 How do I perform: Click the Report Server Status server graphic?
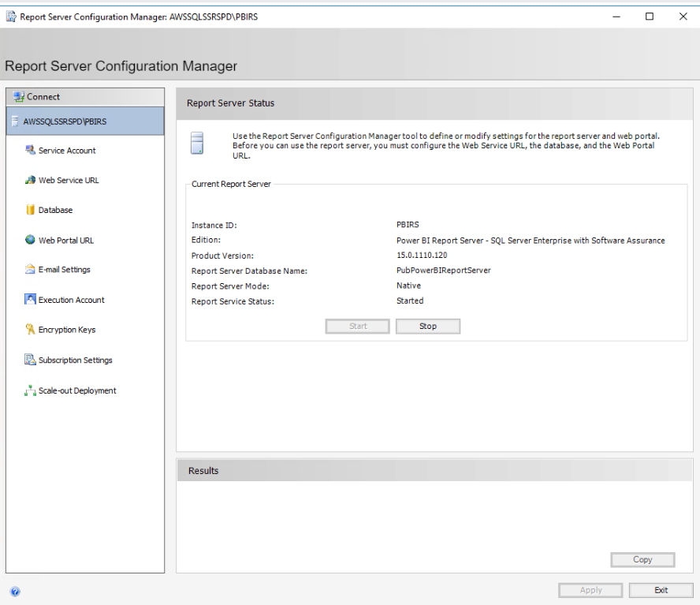tap(197, 143)
